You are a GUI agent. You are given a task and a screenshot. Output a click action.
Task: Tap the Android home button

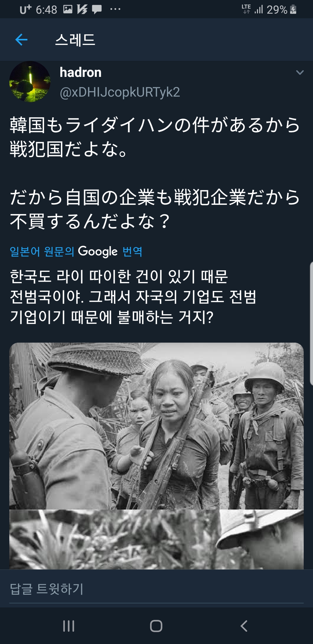click(156, 626)
